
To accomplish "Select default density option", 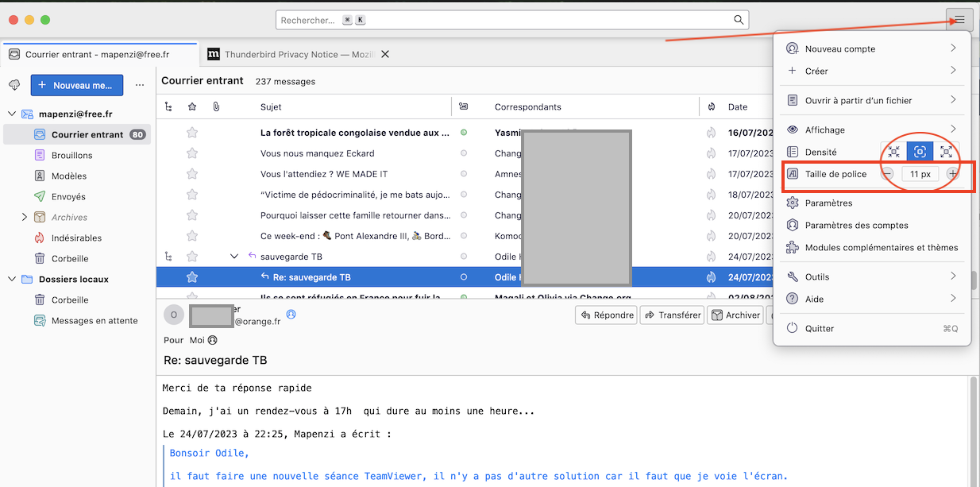I will tap(920, 152).
